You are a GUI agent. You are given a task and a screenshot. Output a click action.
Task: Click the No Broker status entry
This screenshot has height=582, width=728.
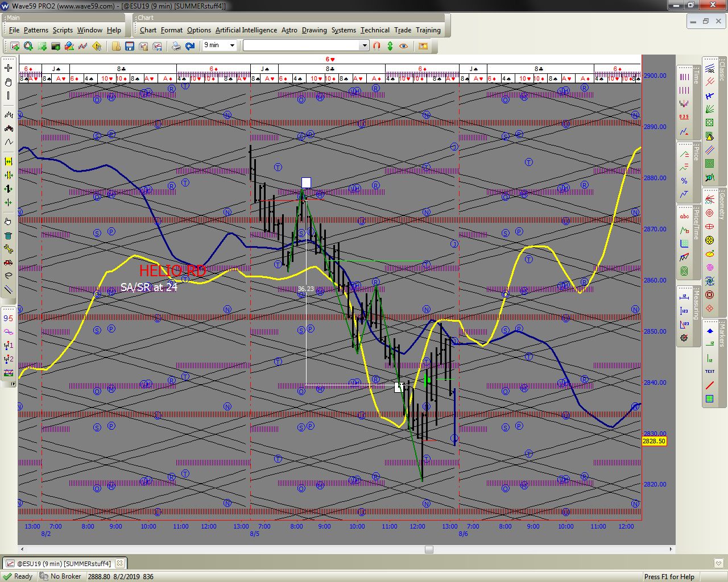click(x=60, y=576)
